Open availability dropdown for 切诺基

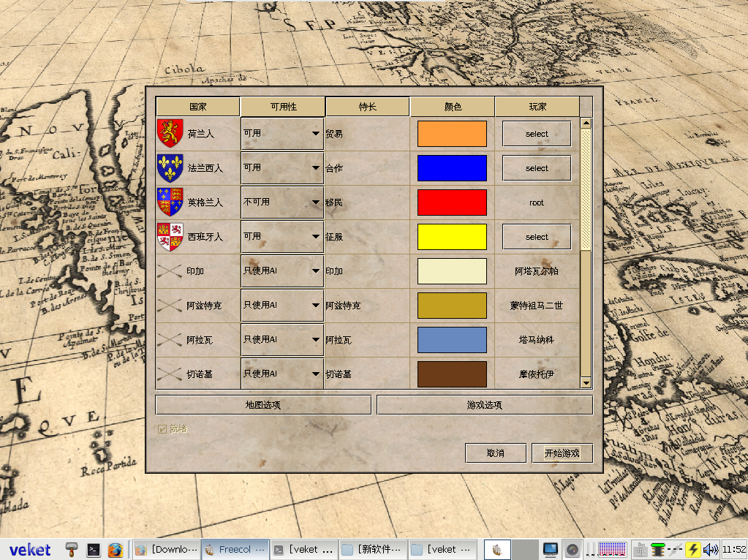coord(282,374)
